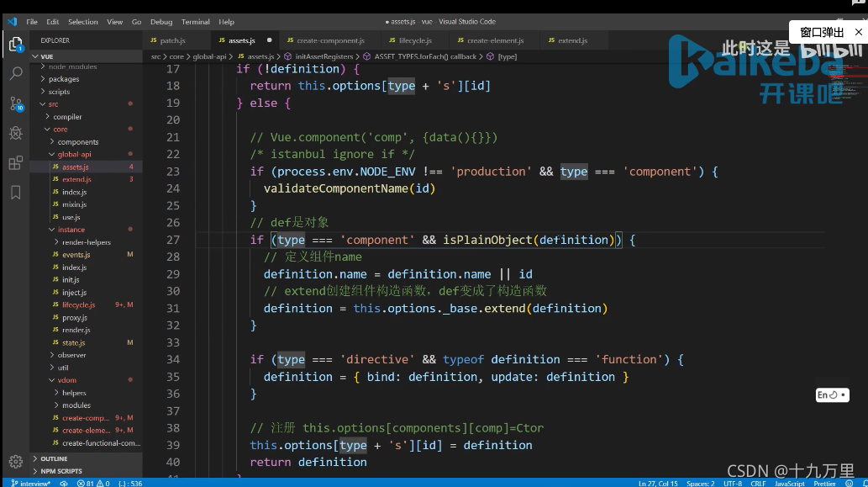Image resolution: width=868 pixels, height=487 pixels.
Task: Click initAssetRegisters in the breadcrumb
Action: point(324,56)
